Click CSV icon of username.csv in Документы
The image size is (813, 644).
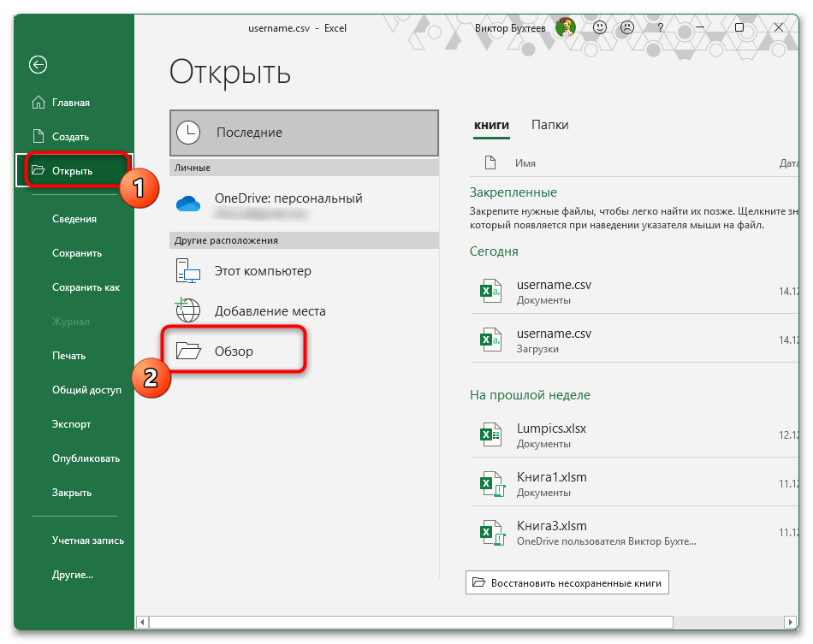coord(490,291)
